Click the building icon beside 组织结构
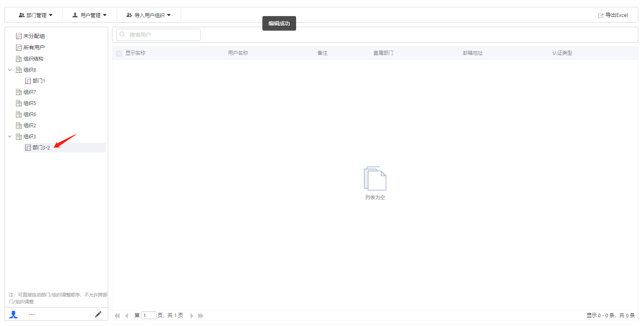644x326 pixels. tap(19, 59)
